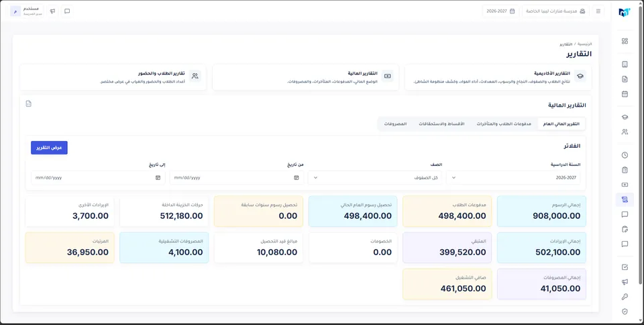
Task: Open the clipboard-with-pencil icon in sidebar
Action: 625,229
